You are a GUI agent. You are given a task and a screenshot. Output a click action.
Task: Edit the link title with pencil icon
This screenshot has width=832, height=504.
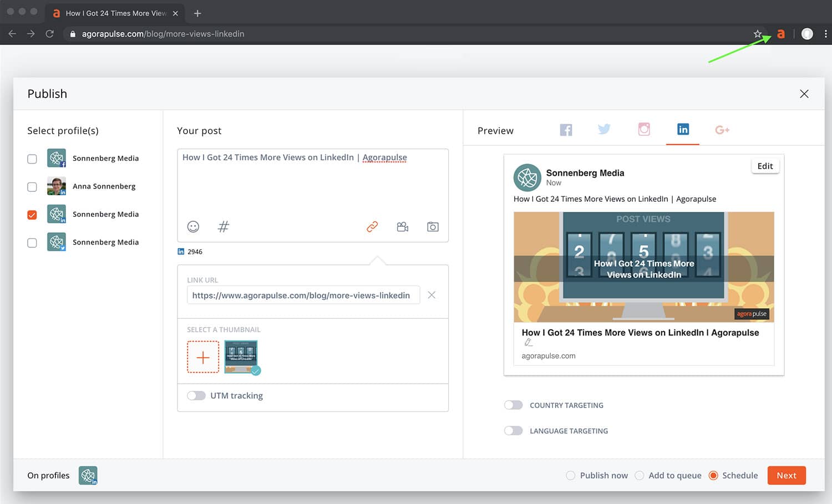tap(529, 343)
